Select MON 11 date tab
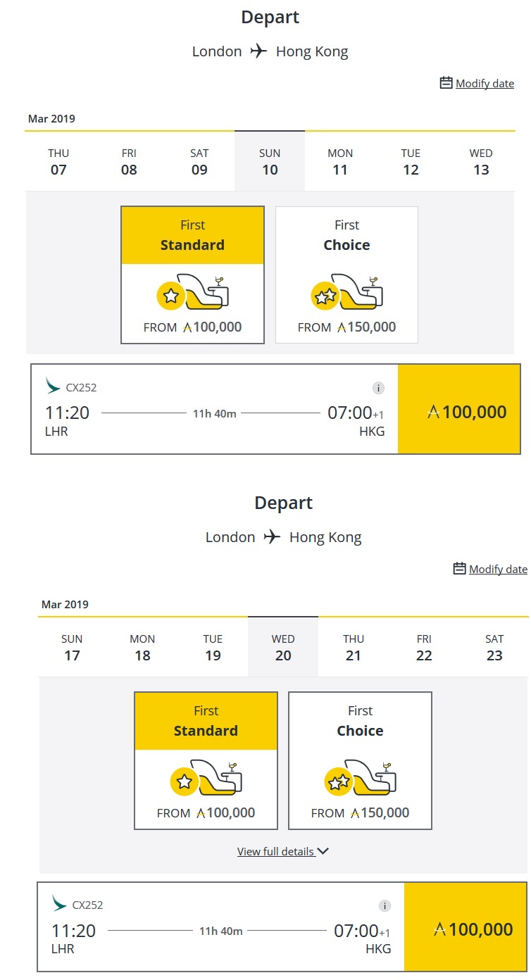 (340, 161)
